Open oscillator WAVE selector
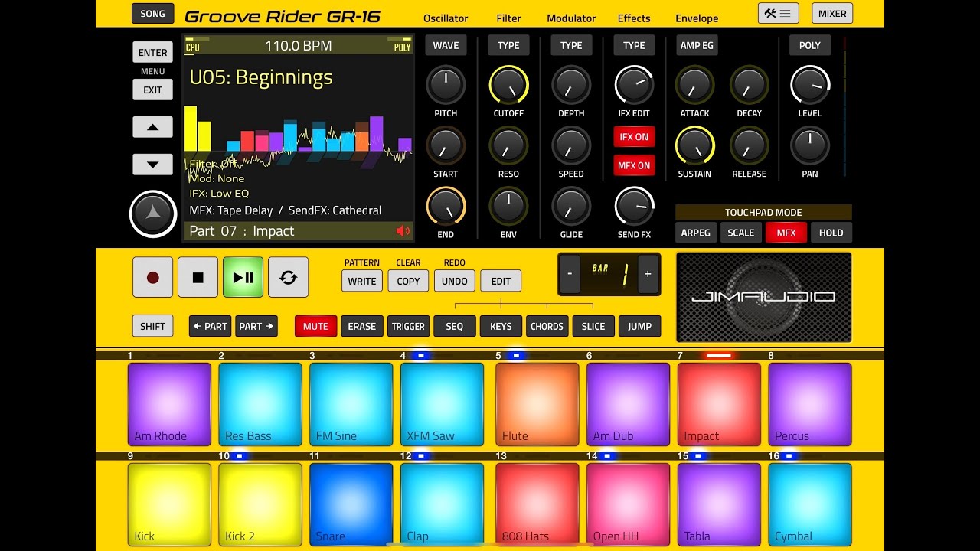This screenshot has height=551, width=980. tap(446, 45)
